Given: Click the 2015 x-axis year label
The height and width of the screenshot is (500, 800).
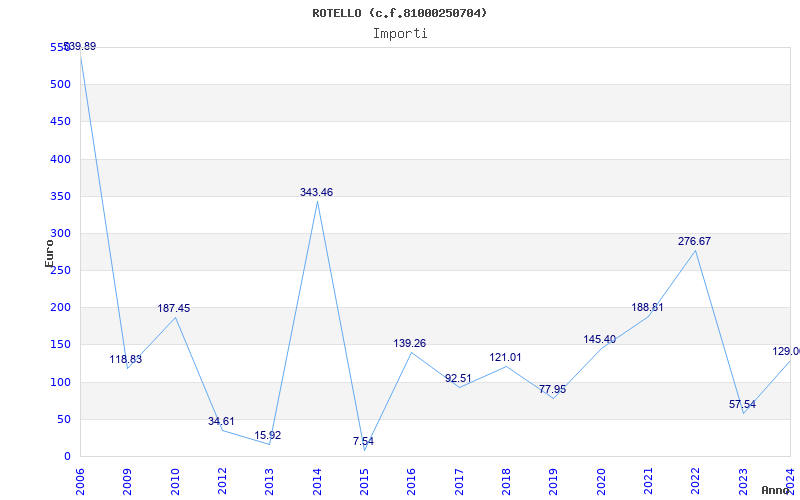Looking at the screenshot, I should 364,482.
